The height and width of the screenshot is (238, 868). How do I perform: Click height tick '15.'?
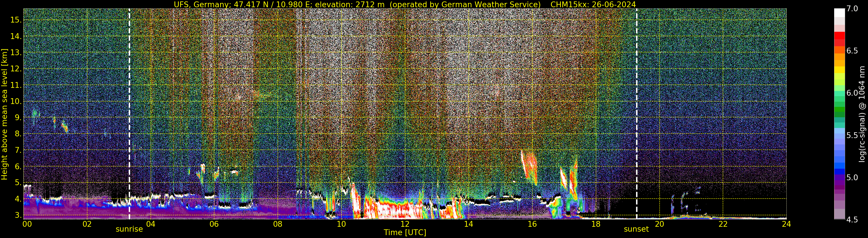coord(16,20)
